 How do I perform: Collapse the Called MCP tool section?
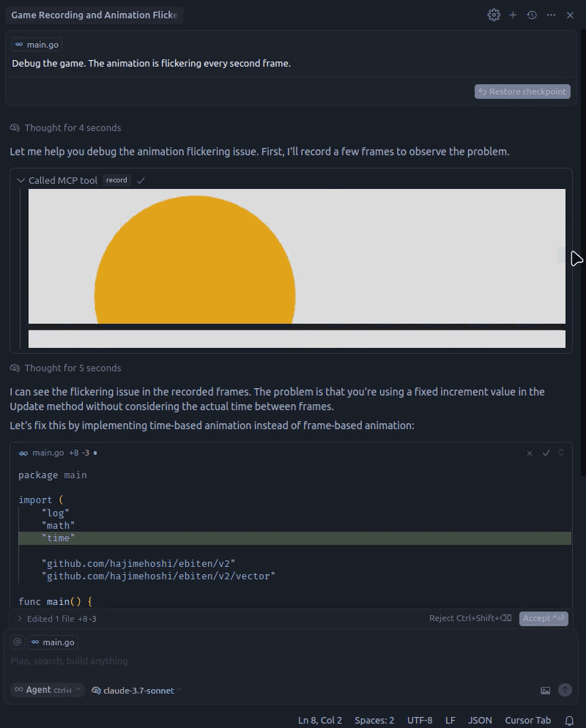21,180
